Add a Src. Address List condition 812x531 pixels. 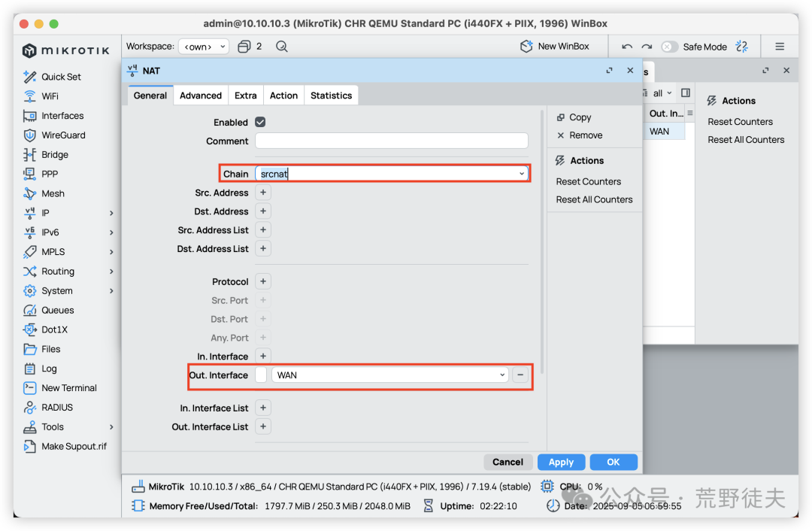tap(263, 230)
